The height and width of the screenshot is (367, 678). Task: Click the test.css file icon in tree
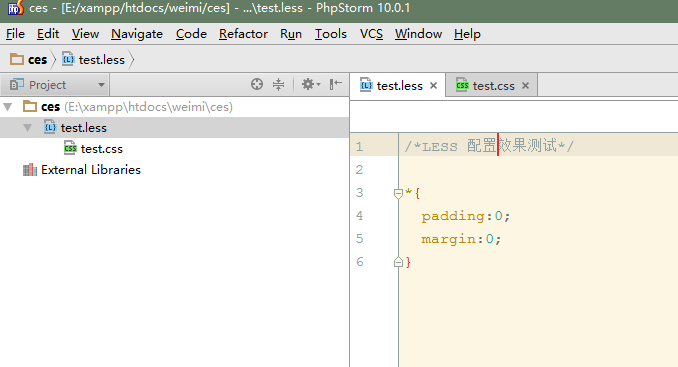pos(70,149)
